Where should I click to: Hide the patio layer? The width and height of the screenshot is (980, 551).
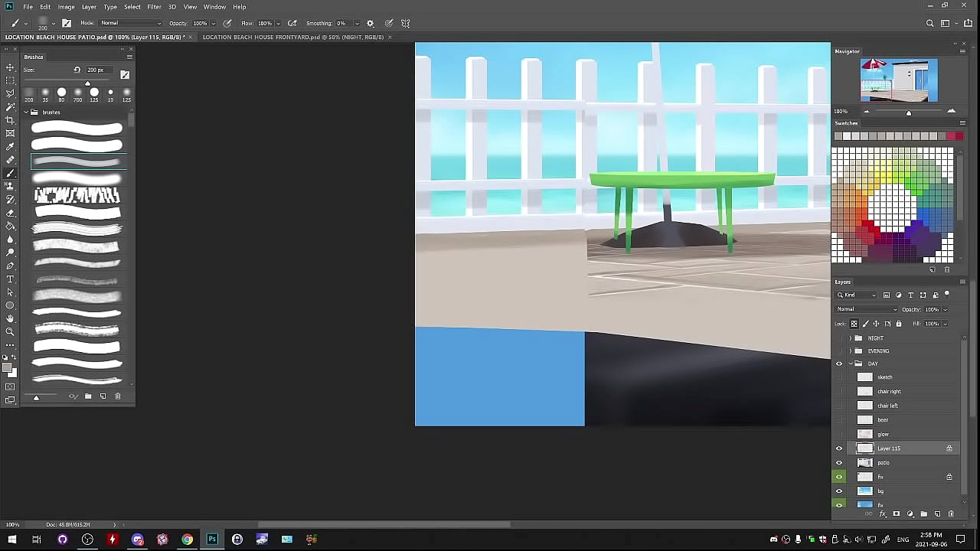click(839, 463)
